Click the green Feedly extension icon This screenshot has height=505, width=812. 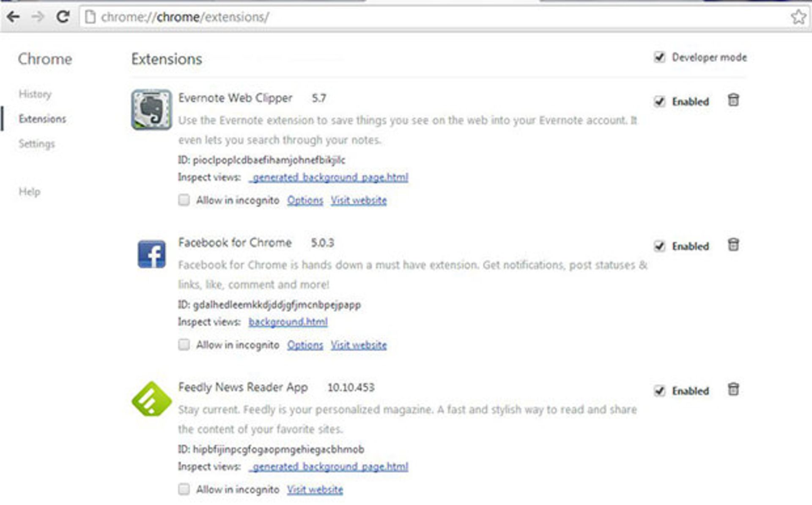151,399
